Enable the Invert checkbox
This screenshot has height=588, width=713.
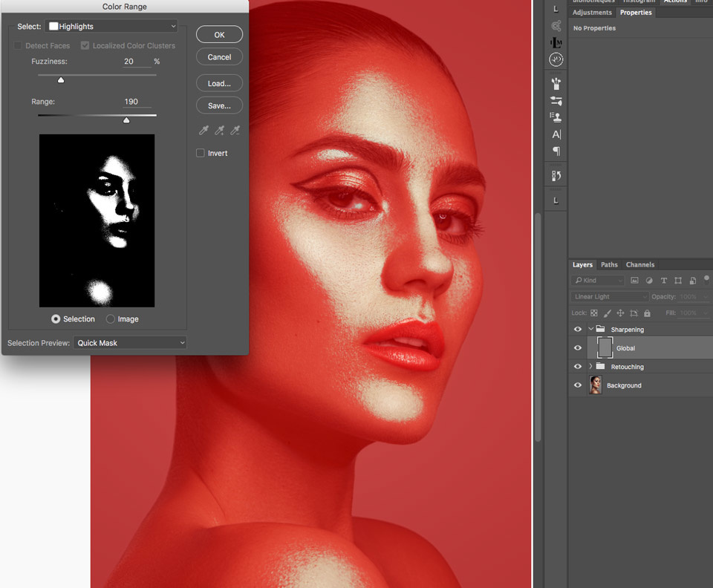coord(200,153)
